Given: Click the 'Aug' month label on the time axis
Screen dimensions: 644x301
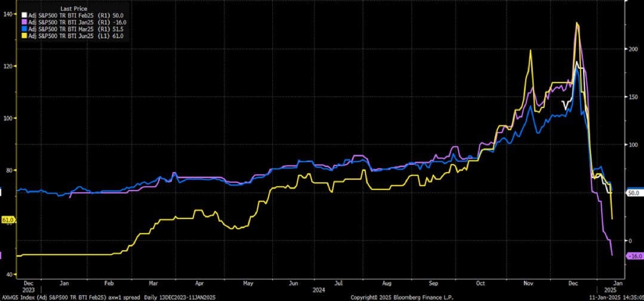Looking at the screenshot, I should tap(387, 283).
